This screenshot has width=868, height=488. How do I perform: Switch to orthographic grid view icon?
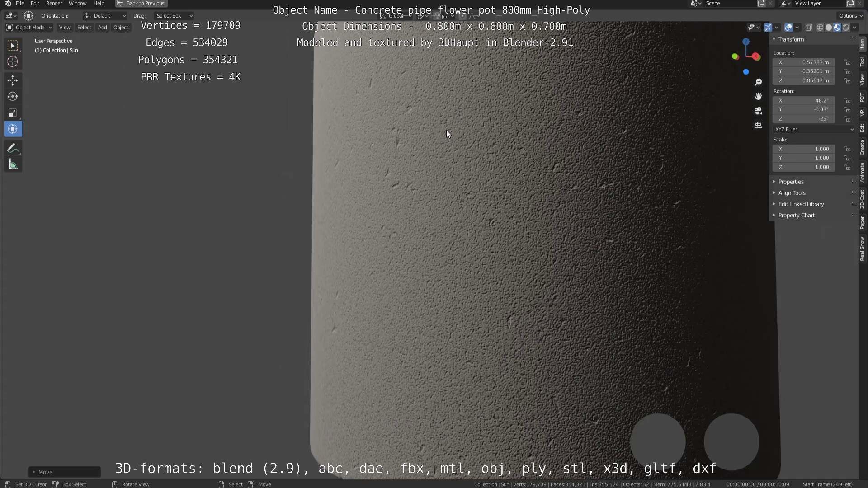pos(758,125)
